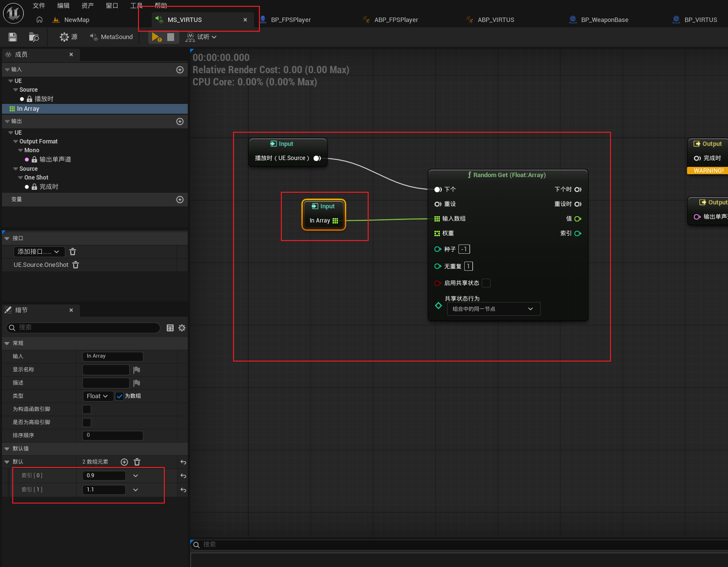Remove all default array elements
728x567 pixels.
coord(137,462)
